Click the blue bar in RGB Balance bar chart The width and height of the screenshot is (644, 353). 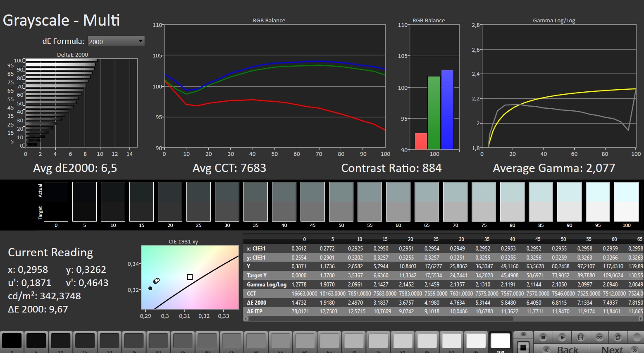(447, 110)
